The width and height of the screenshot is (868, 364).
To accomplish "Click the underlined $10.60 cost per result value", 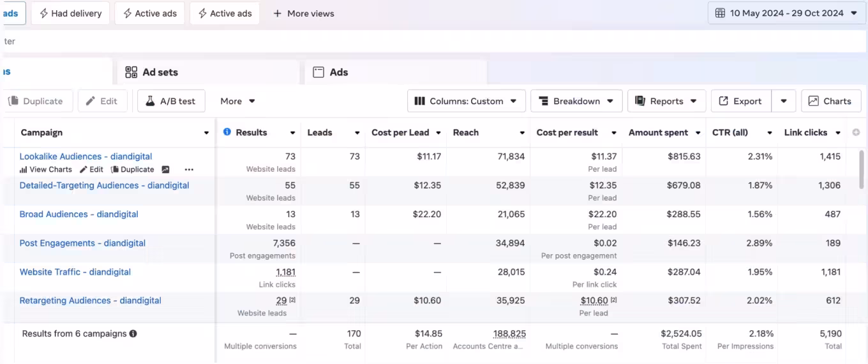I will pos(594,301).
